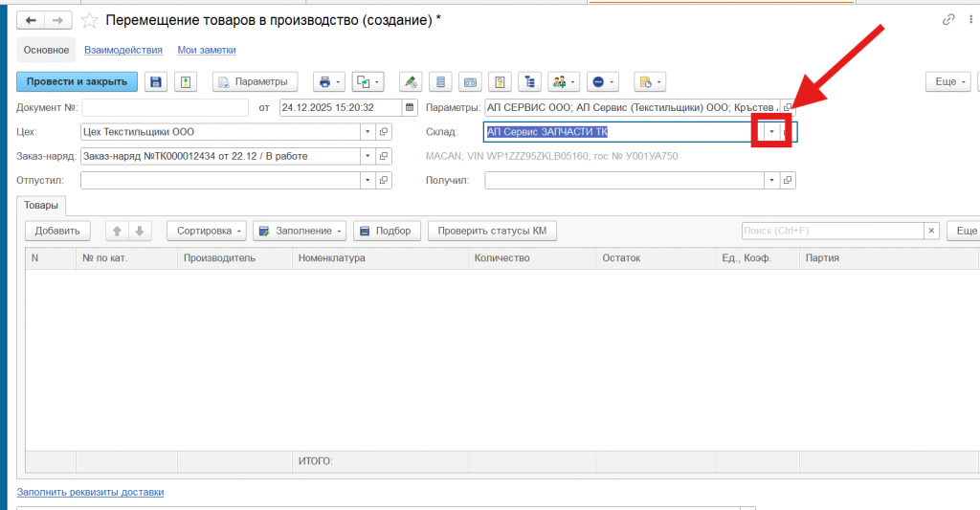Open the Сортировка dropdown menu

207,231
